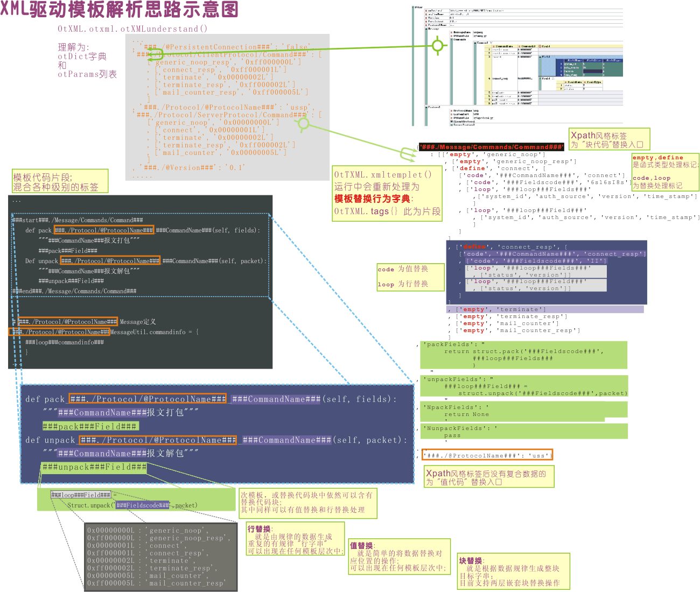The height and width of the screenshot is (592, 700).
Task: Click the green ###unpack###Field### tag in large panel
Action: (94, 467)
